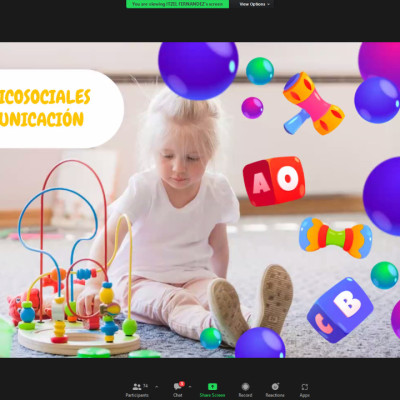The width and height of the screenshot is (400, 400).
Task: Click the red unread badge on Chat
Action: pos(182,384)
